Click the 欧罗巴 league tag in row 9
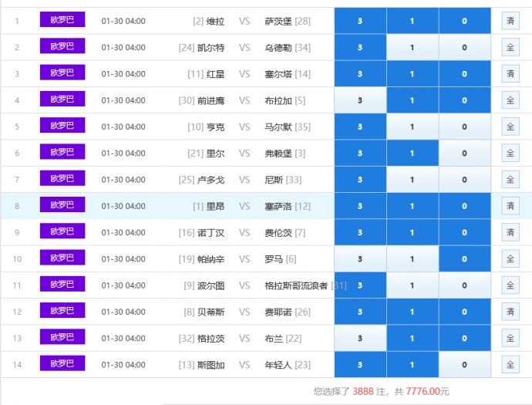This screenshot has width=532, height=405. coord(62,231)
